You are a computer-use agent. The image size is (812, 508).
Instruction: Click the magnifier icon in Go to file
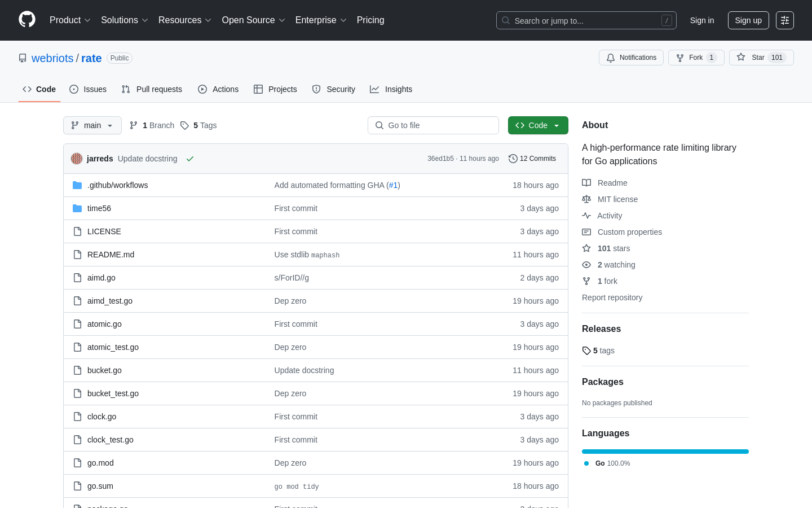pos(379,125)
